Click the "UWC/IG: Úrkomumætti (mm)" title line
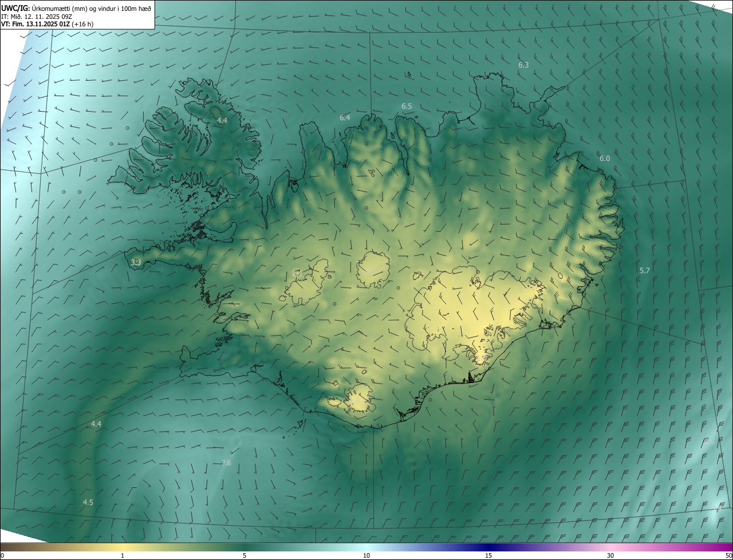This screenshot has height=560, width=733. (77, 8)
